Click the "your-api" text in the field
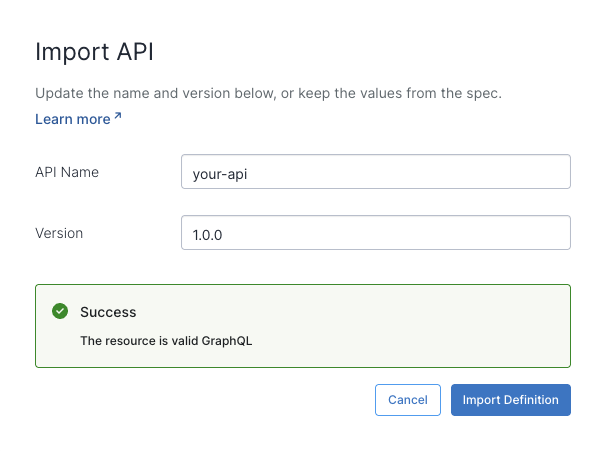Image resolution: width=604 pixels, height=451 pixels. coord(219,173)
